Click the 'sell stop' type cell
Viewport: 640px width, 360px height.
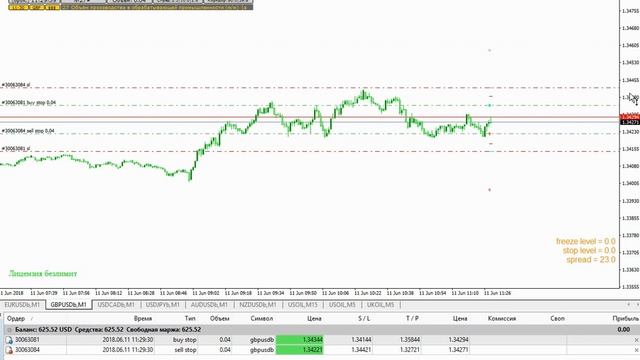coord(185,350)
